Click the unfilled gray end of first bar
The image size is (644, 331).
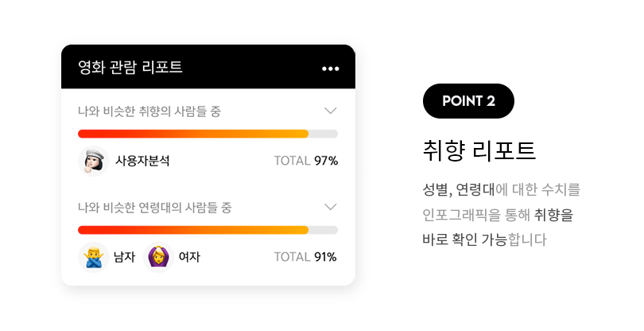point(324,134)
